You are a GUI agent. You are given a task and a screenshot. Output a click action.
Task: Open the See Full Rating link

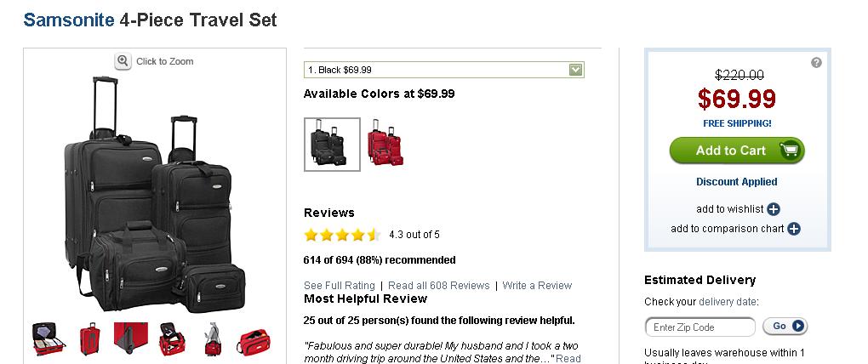point(340,286)
